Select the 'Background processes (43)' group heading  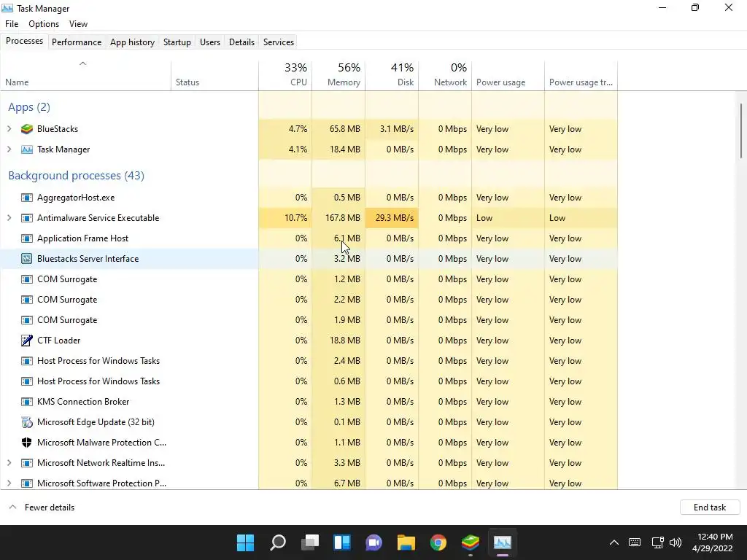pos(76,175)
